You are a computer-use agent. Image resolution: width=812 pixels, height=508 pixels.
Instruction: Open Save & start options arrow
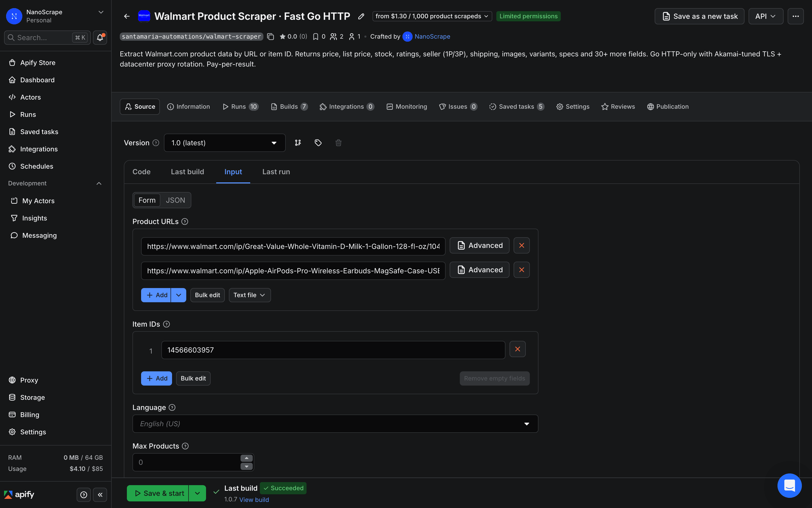tap(197, 493)
